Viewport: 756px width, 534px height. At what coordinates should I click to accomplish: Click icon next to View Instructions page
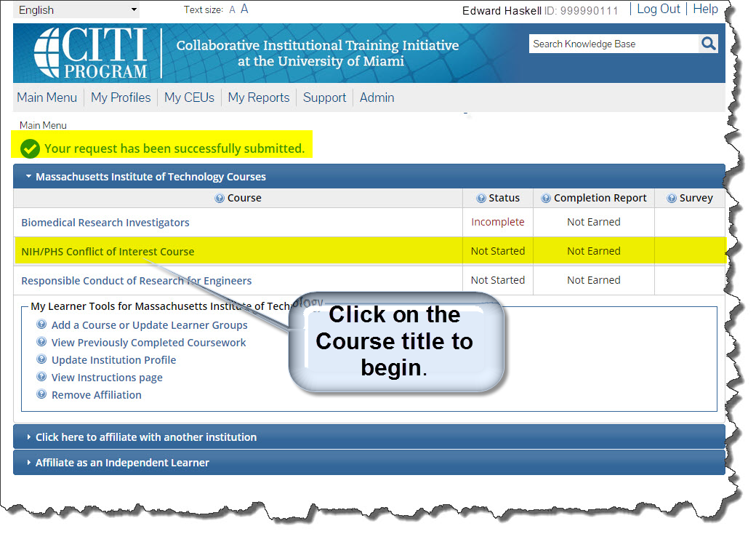click(42, 376)
